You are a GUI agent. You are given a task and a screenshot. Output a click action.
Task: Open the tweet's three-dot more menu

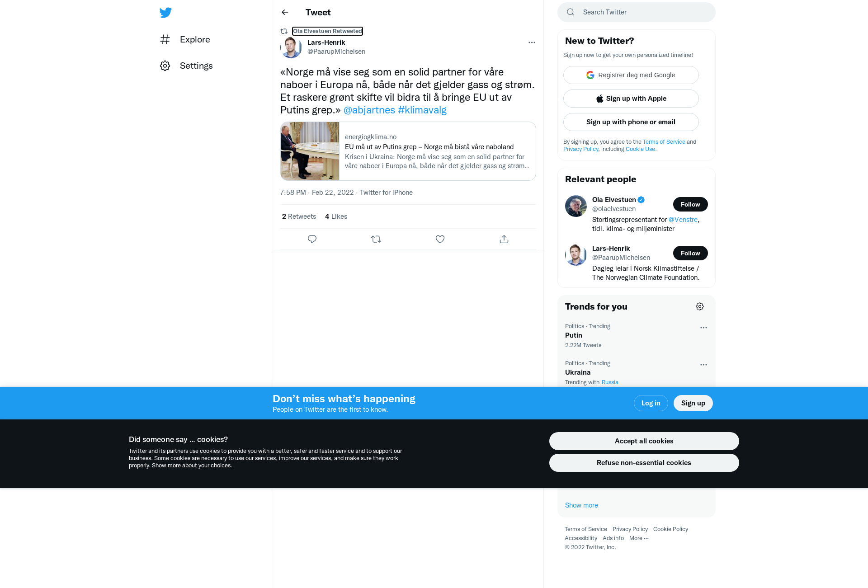(x=532, y=42)
